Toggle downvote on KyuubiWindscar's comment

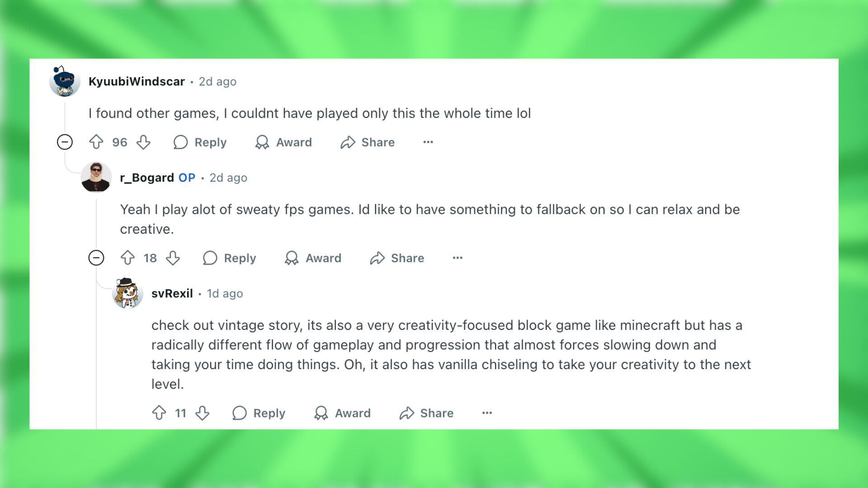144,142
